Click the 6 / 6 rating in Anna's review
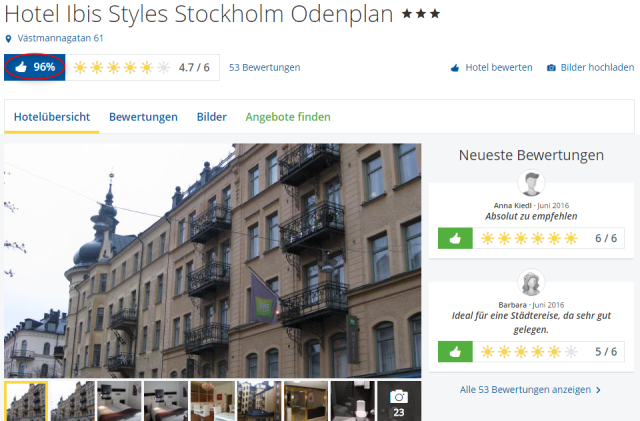Image resolution: width=640 pixels, height=421 pixels. [606, 238]
